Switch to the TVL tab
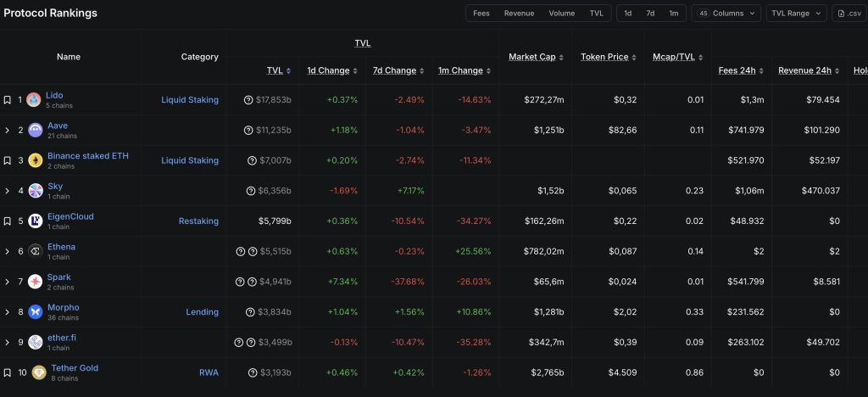This screenshot has width=868, height=397. [596, 14]
